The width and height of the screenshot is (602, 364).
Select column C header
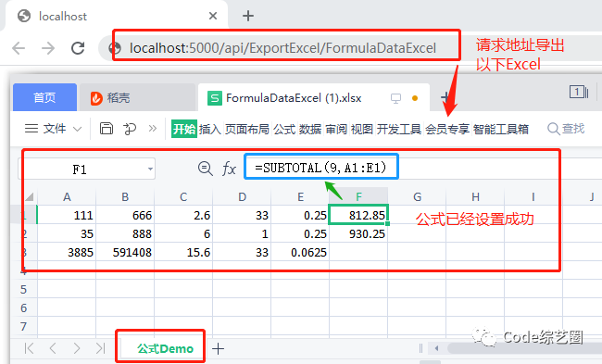point(183,197)
